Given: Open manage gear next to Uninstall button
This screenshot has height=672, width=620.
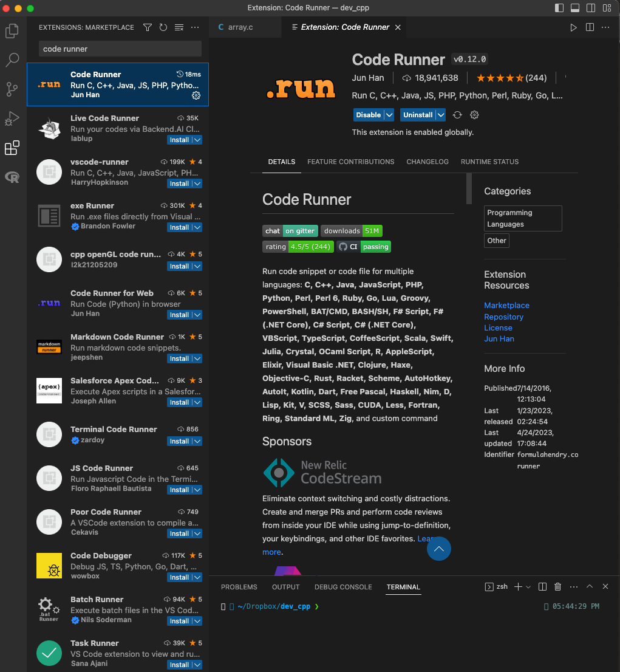Looking at the screenshot, I should point(474,115).
